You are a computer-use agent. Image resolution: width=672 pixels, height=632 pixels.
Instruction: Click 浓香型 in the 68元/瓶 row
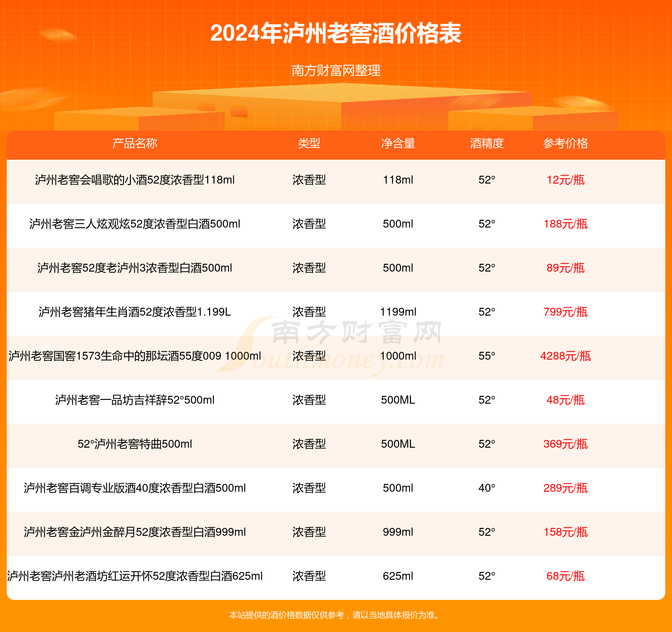click(309, 576)
